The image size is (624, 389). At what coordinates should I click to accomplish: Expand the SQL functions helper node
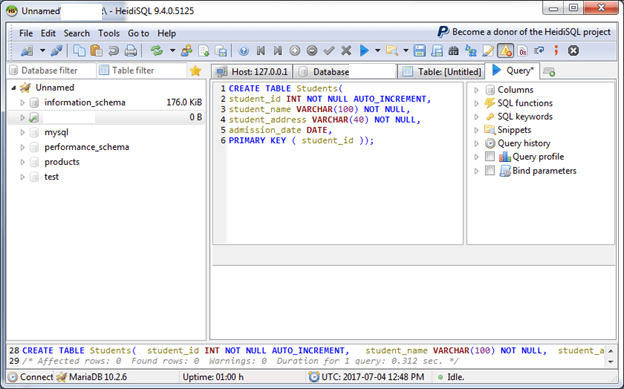pos(476,103)
